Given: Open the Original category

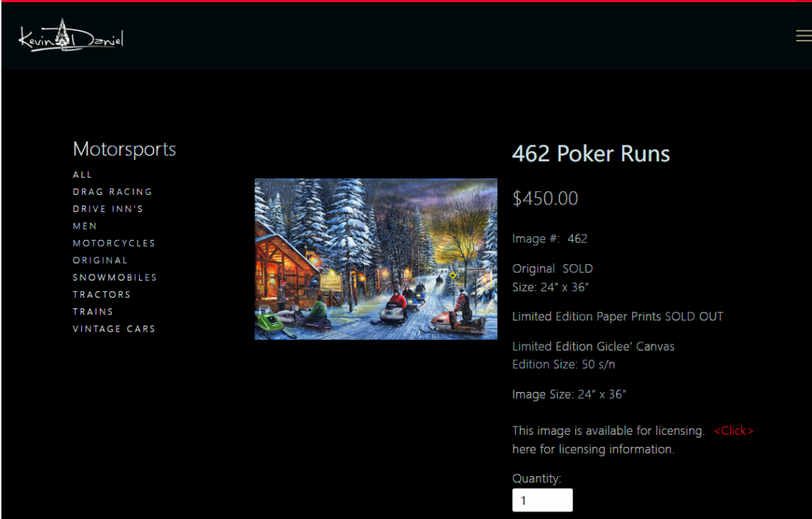Looking at the screenshot, I should click(x=100, y=260).
